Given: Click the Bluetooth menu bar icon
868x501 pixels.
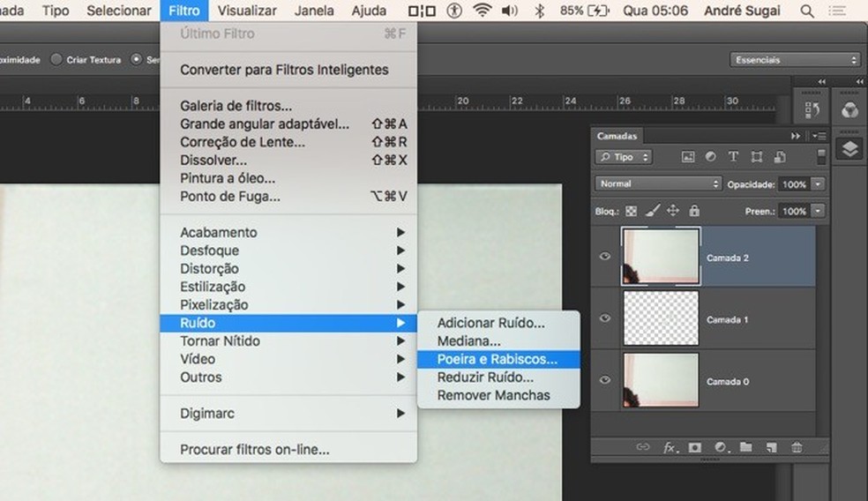Looking at the screenshot, I should [539, 11].
